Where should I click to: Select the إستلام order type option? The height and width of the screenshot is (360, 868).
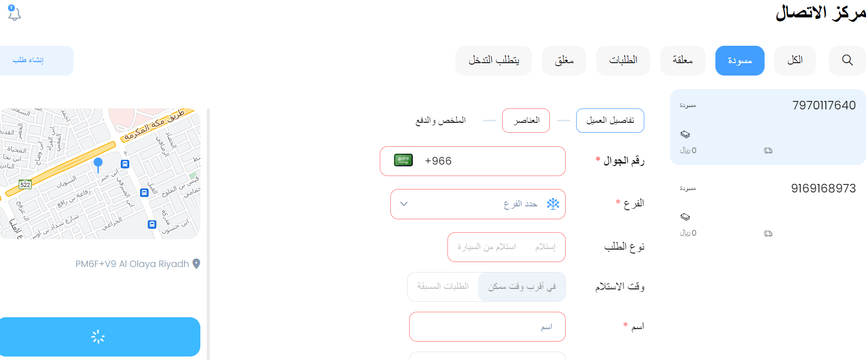coord(545,247)
